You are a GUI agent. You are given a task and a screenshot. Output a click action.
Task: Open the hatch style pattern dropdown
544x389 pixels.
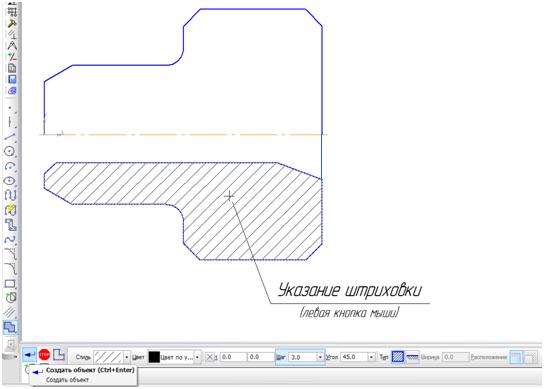tap(127, 357)
